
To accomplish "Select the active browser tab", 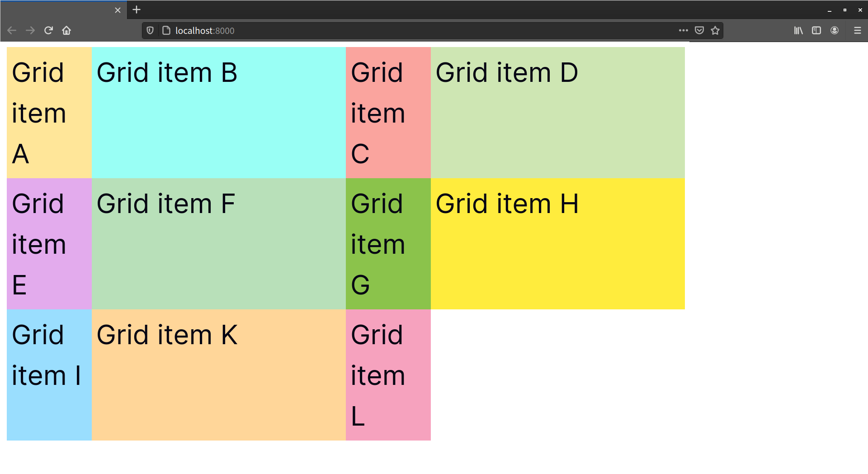I will click(x=59, y=10).
